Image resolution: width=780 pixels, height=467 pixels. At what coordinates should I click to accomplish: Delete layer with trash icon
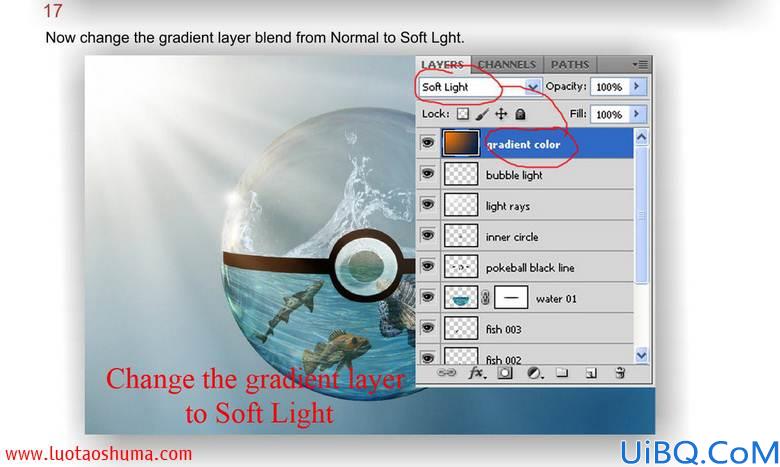[x=620, y=373]
